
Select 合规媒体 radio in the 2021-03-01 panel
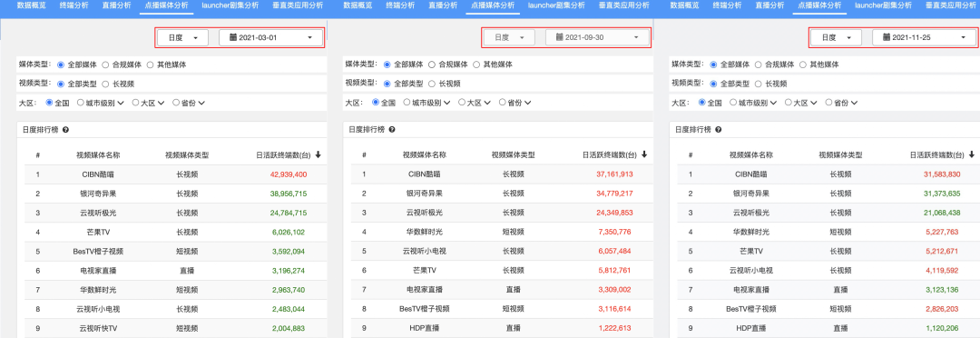105,65
